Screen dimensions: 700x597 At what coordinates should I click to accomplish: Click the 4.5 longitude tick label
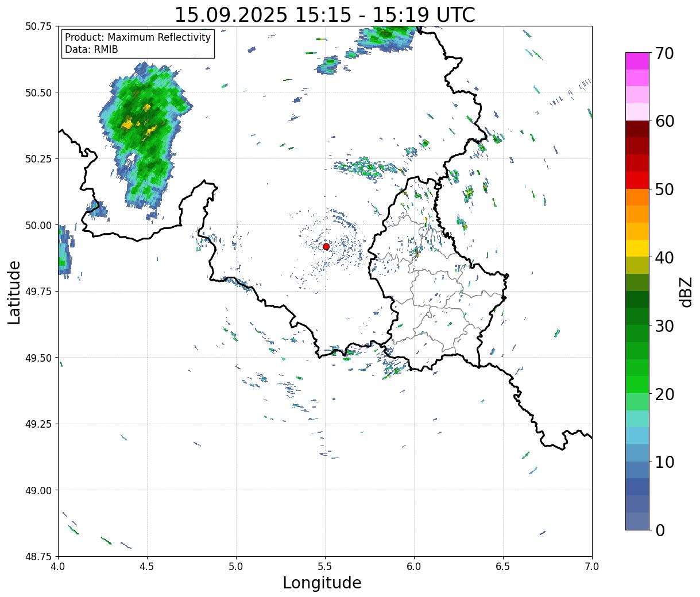pos(147,567)
